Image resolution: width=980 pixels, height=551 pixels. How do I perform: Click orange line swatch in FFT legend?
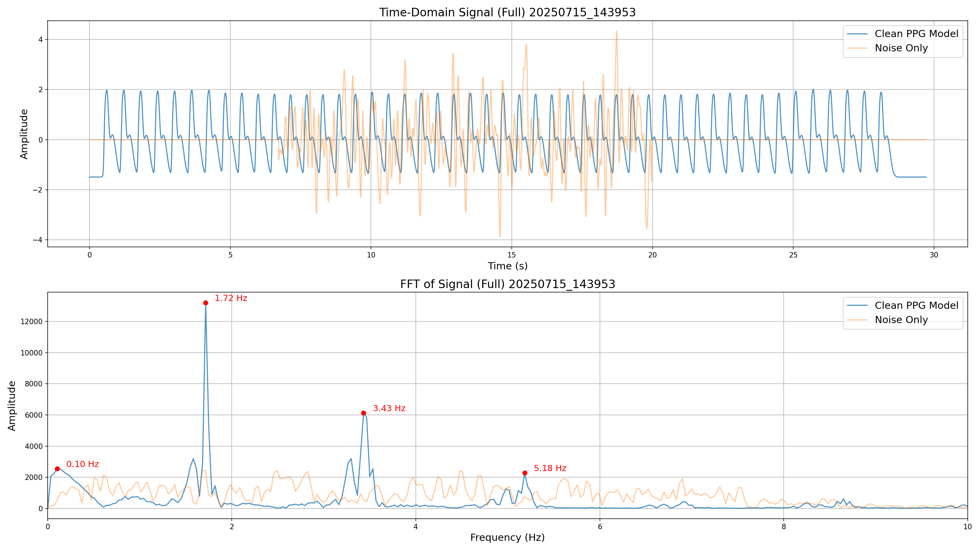[x=857, y=320]
